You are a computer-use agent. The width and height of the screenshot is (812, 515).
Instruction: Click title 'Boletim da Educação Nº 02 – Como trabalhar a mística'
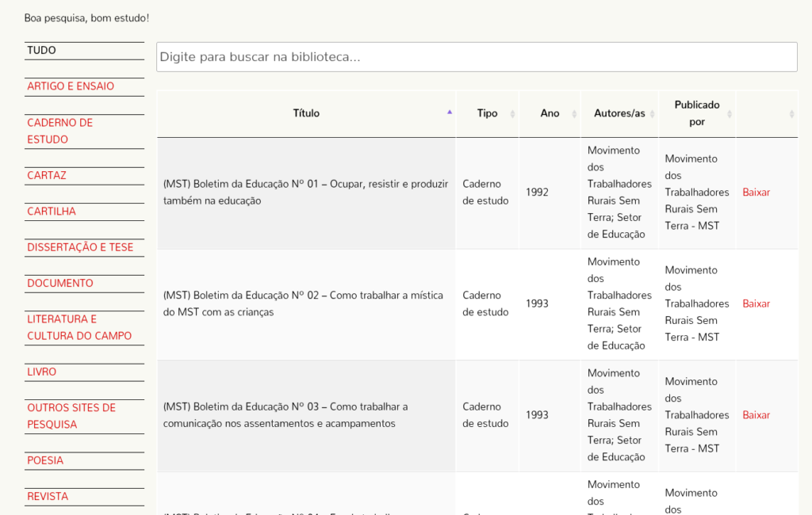point(303,303)
